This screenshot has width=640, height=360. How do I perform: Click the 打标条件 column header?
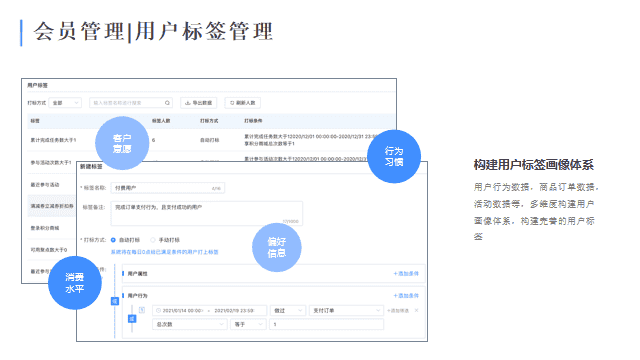tap(253, 121)
